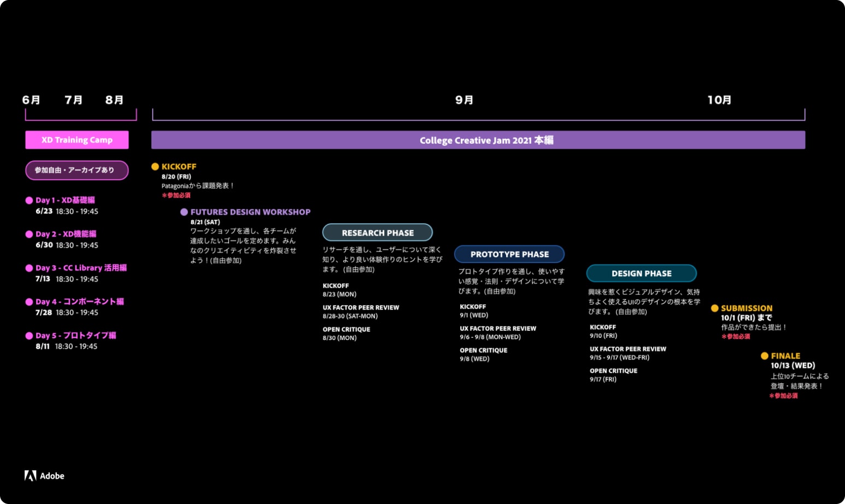
Task: Click the Adobe logo
Action: (x=44, y=476)
